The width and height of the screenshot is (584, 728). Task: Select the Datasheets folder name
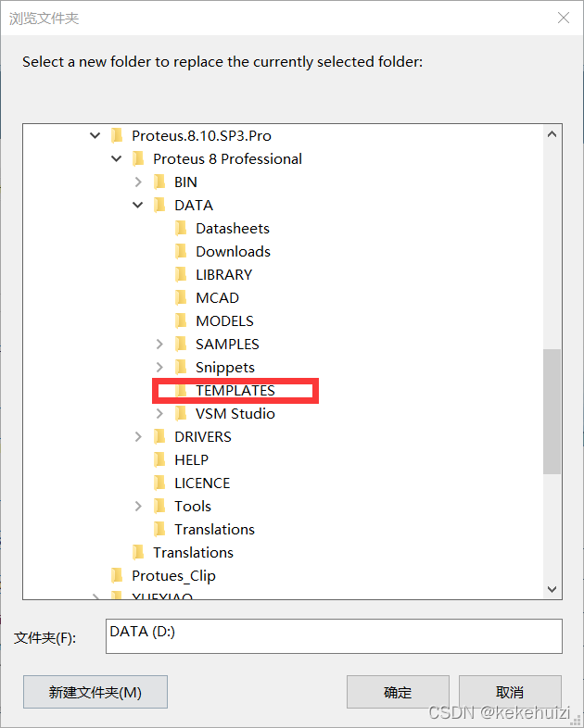[x=233, y=229]
